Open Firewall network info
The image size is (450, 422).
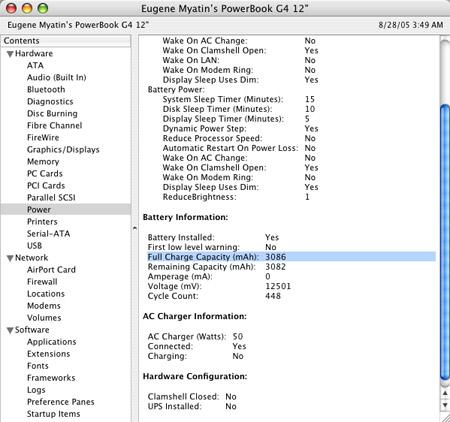(42, 281)
